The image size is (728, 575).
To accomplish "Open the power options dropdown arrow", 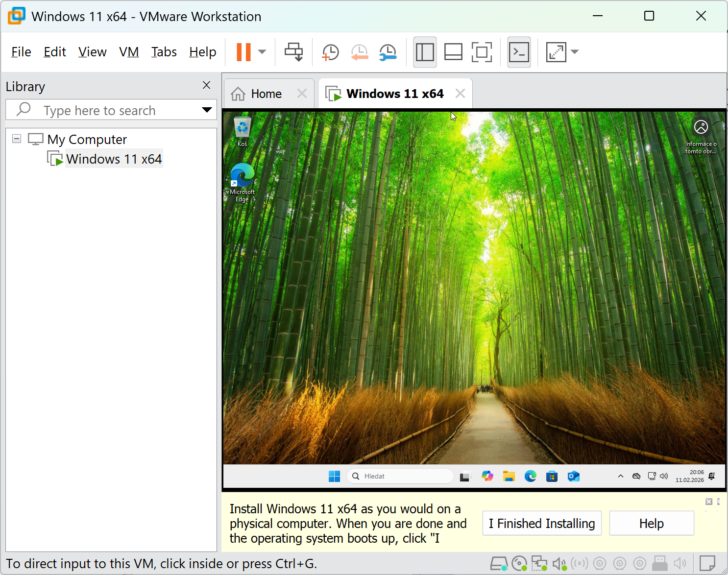I will pos(262,52).
